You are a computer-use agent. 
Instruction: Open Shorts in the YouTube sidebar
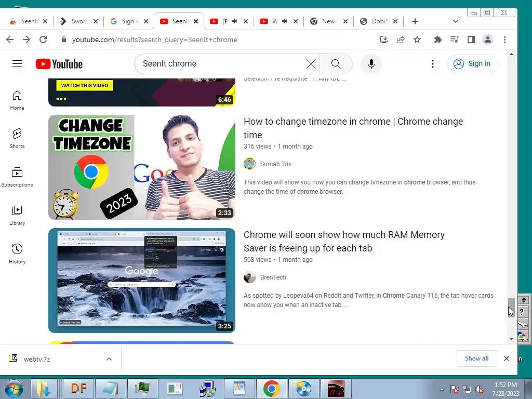point(17,139)
